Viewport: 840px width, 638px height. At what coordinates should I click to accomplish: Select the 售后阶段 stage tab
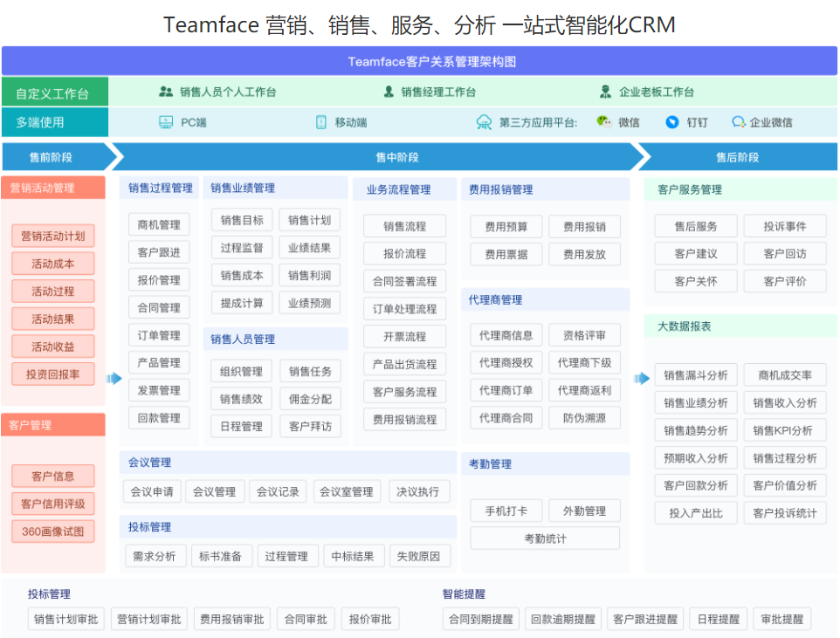737,157
